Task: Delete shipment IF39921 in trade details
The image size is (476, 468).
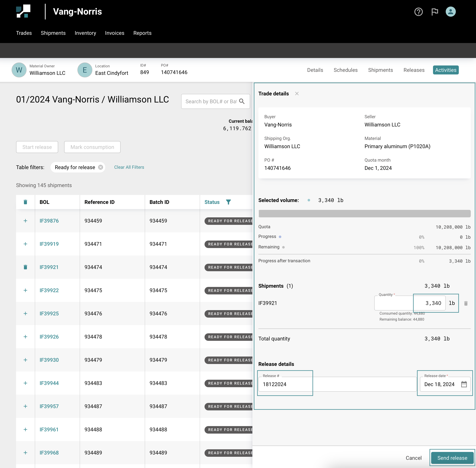Action: [x=466, y=303]
